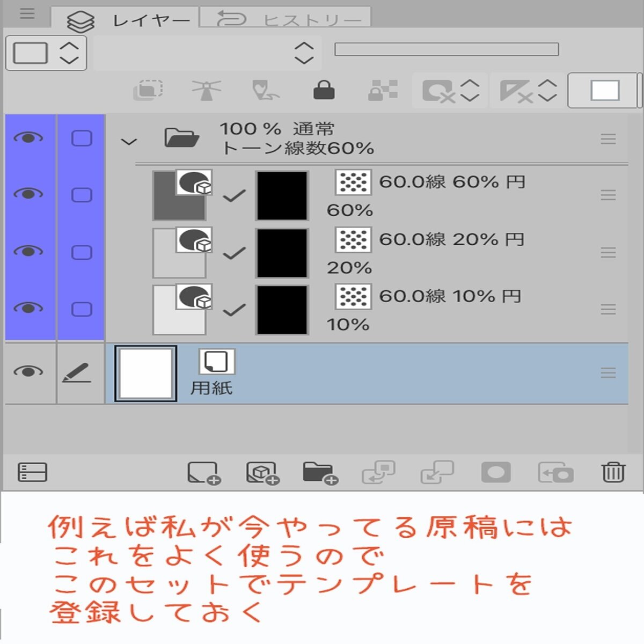
Task: Click the mask link checkmark on 60% layer
Action: (x=234, y=196)
